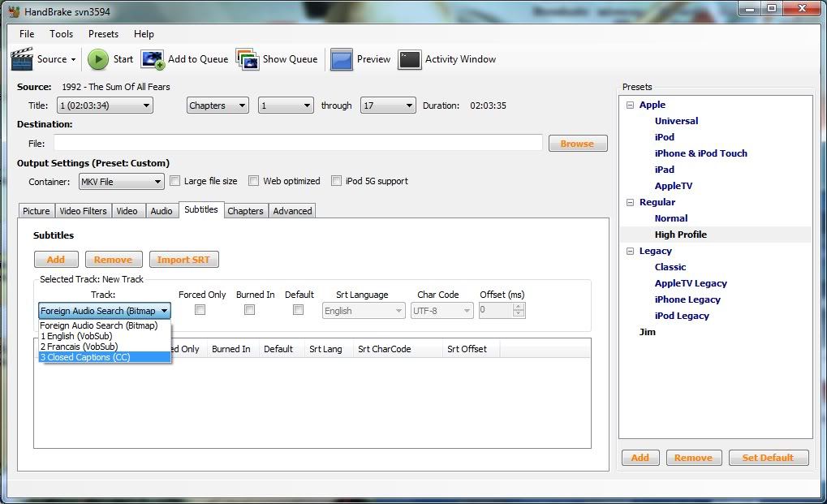Screen dimensions: 827x504
Task: Click the Source clapperboard icon
Action: [x=22, y=59]
